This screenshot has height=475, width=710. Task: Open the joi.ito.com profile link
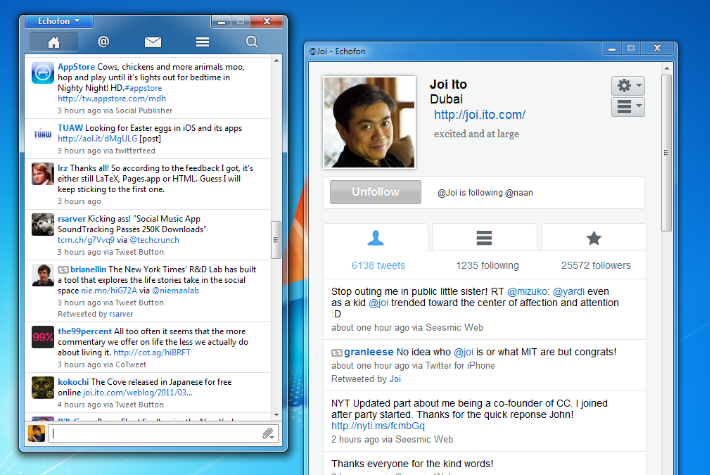pos(479,115)
